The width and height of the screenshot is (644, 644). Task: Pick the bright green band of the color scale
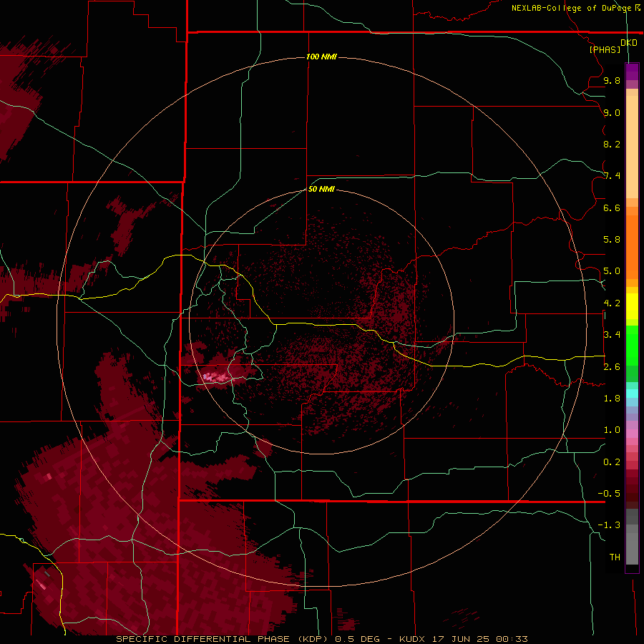632,346
